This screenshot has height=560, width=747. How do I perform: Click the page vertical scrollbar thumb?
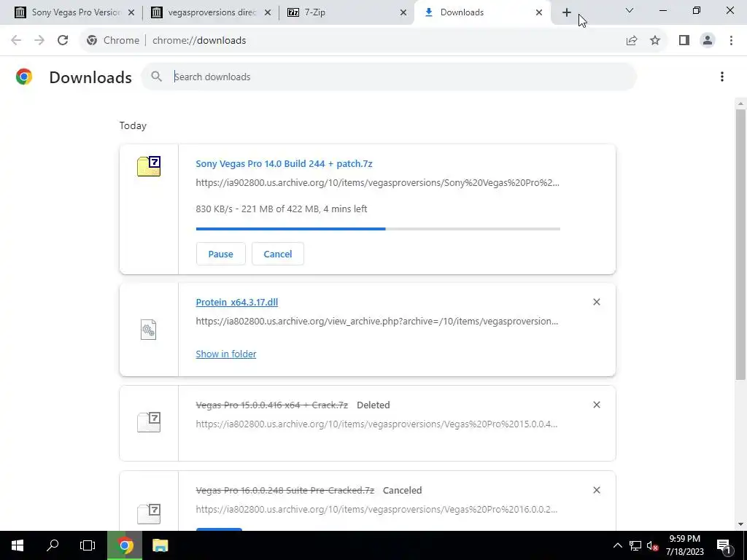(x=740, y=244)
